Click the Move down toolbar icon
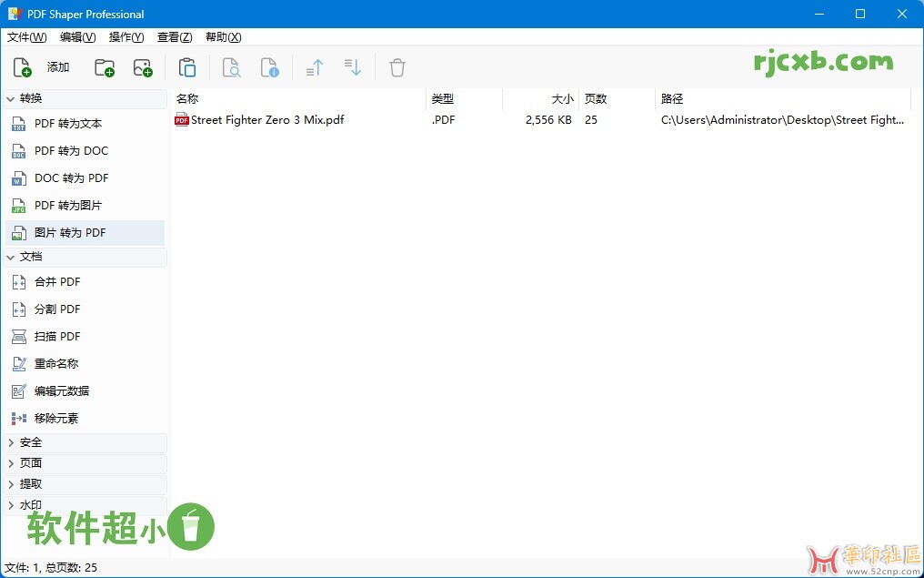Screen dimensions: 924x578 coord(352,67)
